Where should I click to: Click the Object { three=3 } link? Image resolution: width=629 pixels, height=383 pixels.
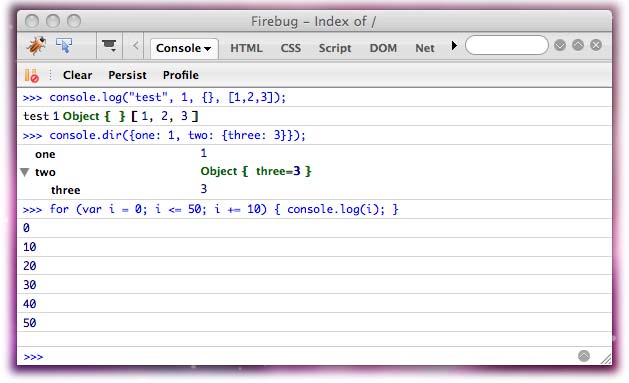[x=256, y=171]
